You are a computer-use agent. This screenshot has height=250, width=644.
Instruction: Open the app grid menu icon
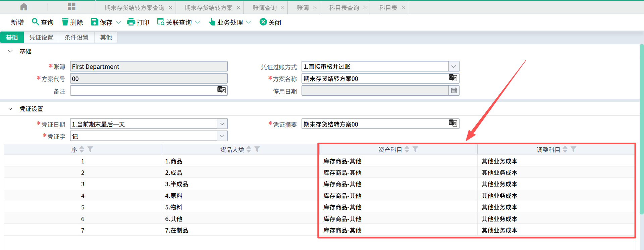pyautogui.click(x=71, y=7)
